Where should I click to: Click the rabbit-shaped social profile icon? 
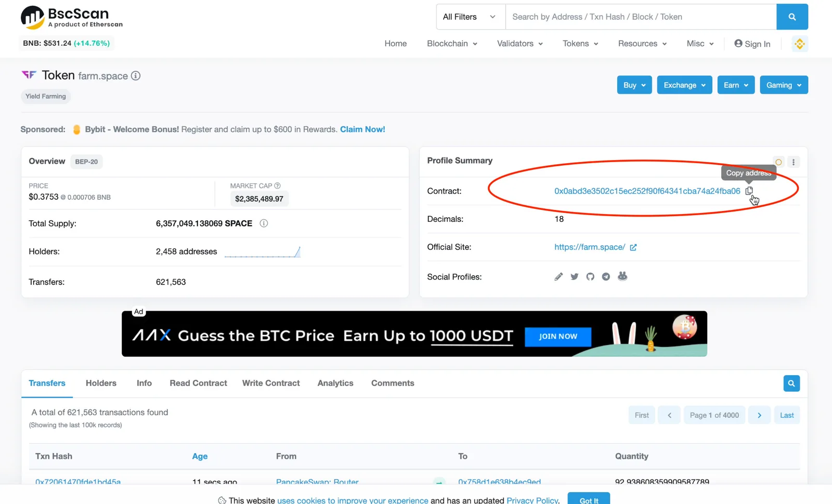[622, 276]
